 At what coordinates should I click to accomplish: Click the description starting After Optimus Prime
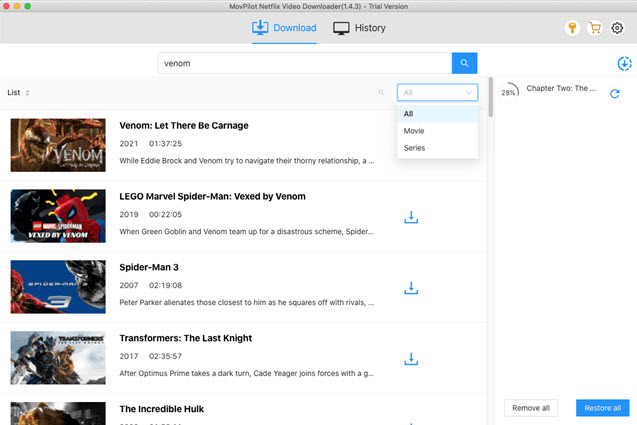click(x=247, y=373)
